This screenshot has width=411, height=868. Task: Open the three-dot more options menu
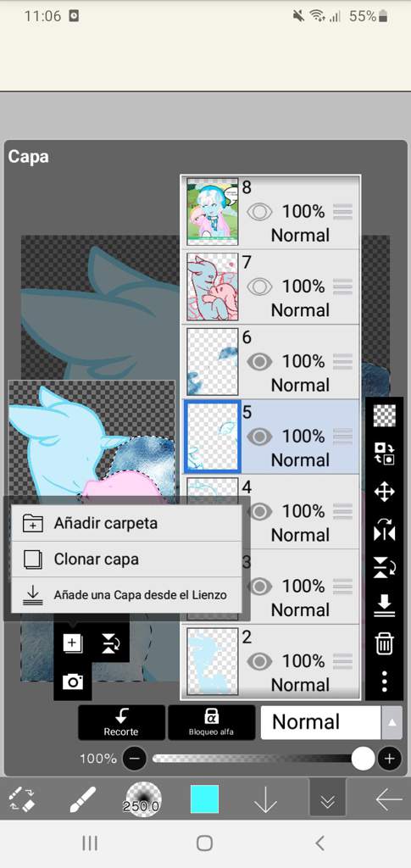(385, 682)
